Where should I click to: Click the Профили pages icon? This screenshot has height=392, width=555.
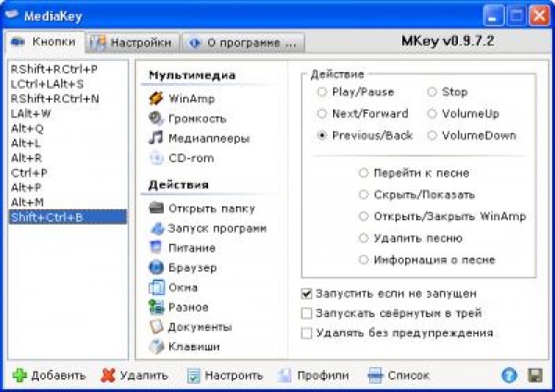click(285, 375)
